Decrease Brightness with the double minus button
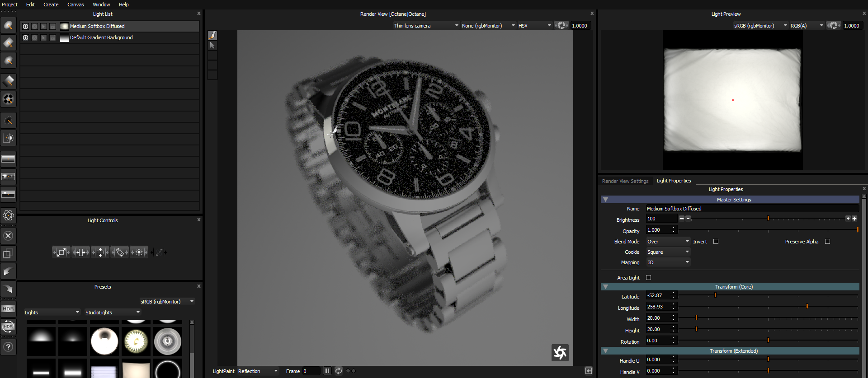This screenshot has height=378, width=868. pos(681,219)
